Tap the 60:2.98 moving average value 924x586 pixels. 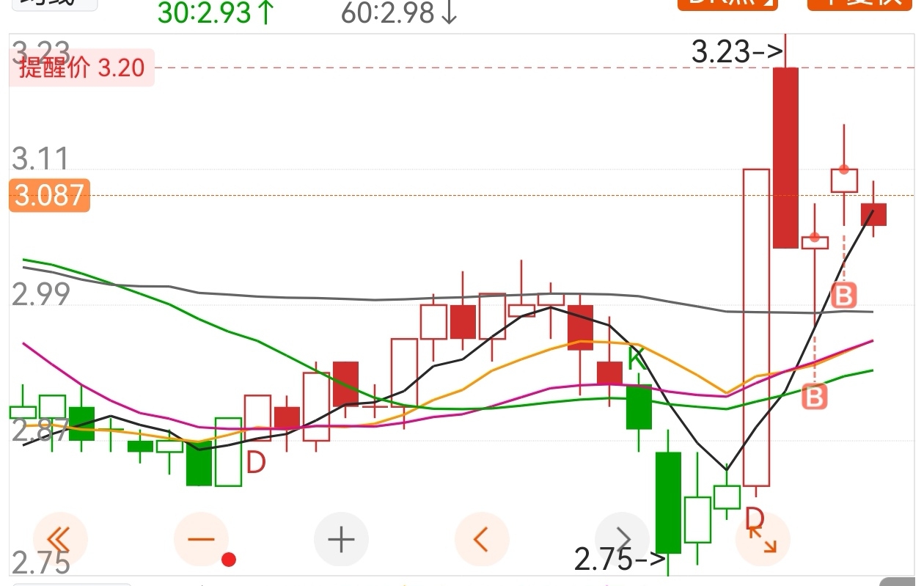(400, 12)
